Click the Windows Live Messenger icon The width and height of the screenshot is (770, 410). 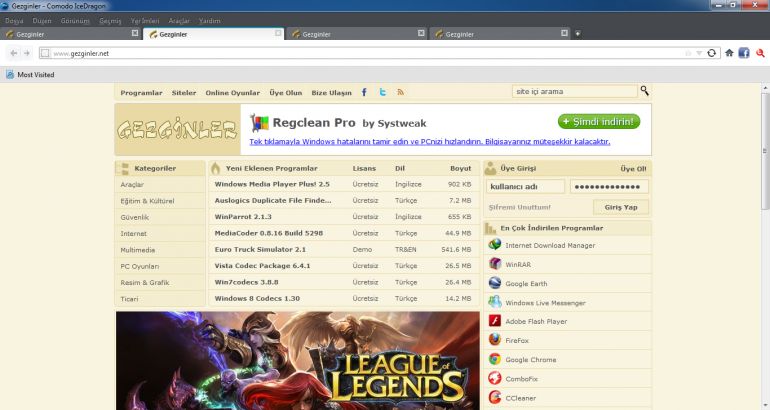click(495, 302)
